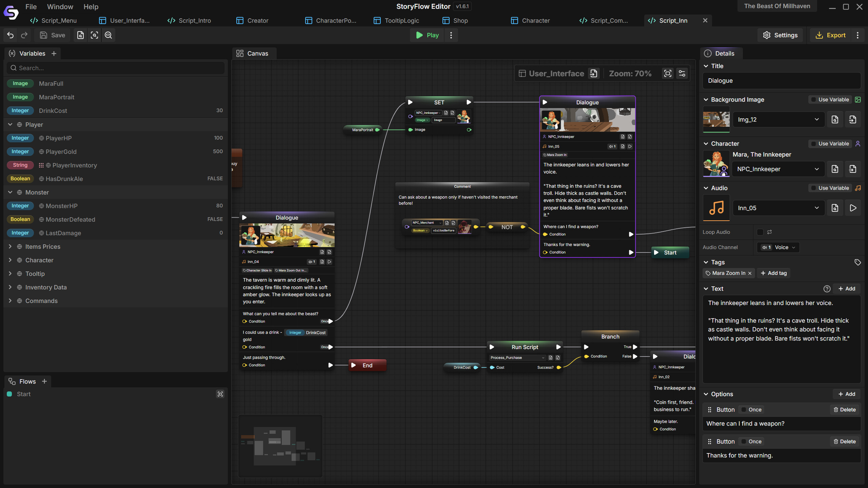Click the redo arrow icon

point(24,35)
